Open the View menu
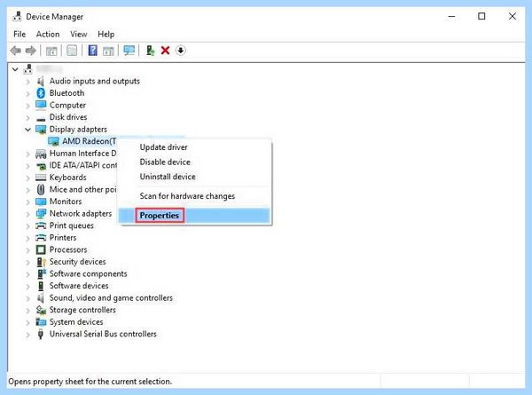 coord(79,35)
